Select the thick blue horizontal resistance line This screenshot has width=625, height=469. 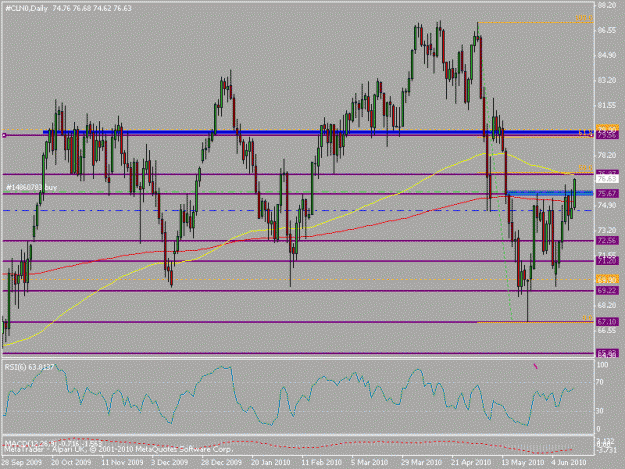[x=319, y=132]
